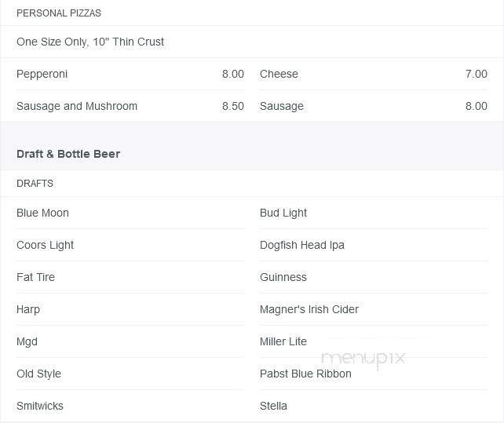Select Fat Tire draft
The image size is (504, 423).
pos(36,277)
